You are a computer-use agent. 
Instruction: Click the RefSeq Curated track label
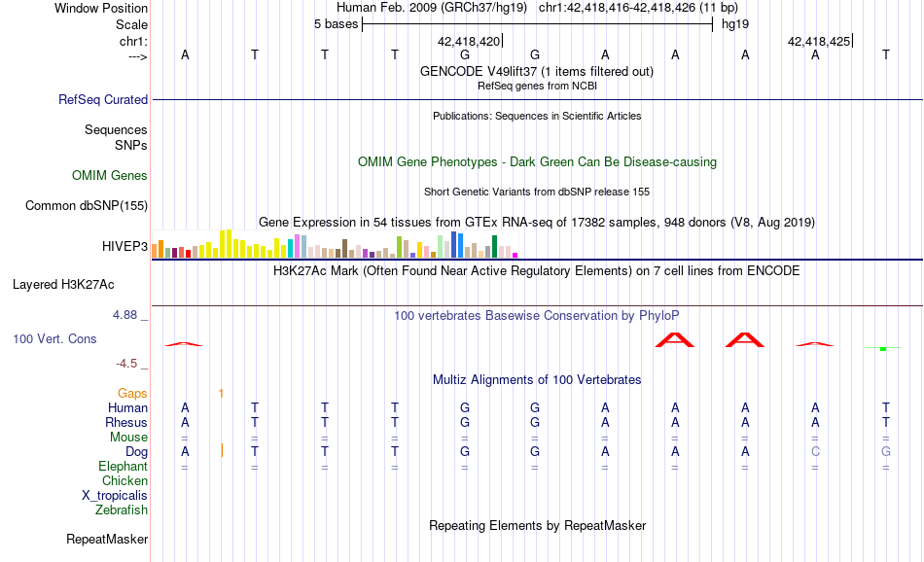[102, 99]
